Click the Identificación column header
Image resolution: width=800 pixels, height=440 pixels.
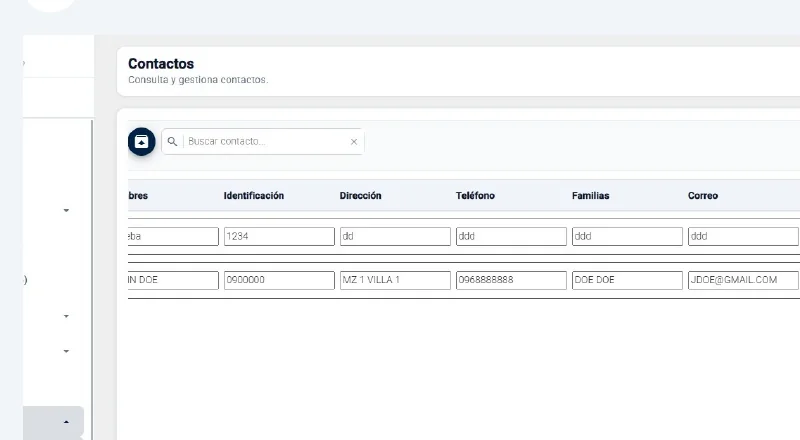point(254,195)
